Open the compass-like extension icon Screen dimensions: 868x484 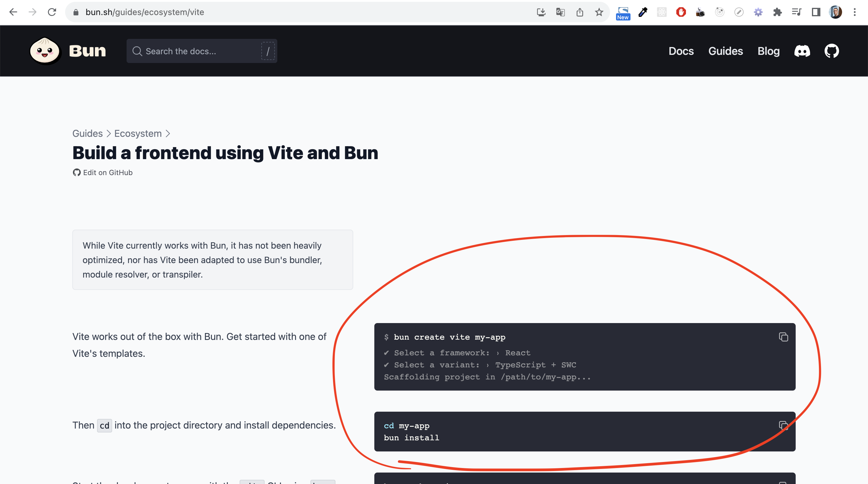pos(739,12)
